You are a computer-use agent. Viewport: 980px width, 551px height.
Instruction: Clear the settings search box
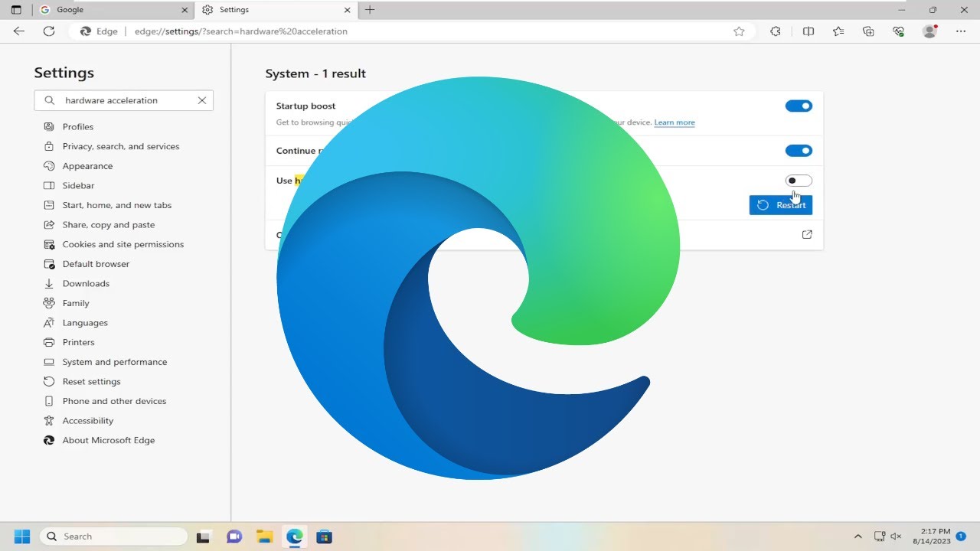tap(202, 100)
